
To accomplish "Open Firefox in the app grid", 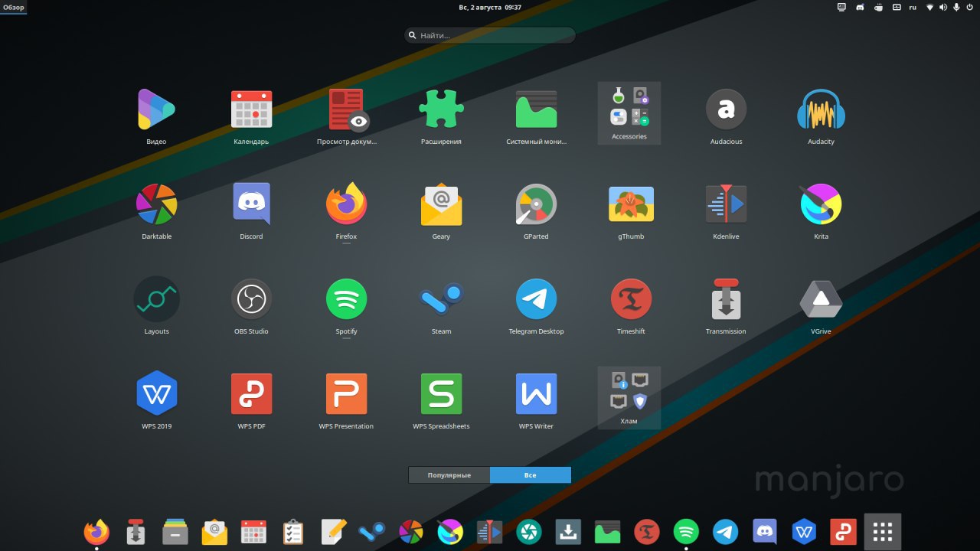I will tap(346, 204).
